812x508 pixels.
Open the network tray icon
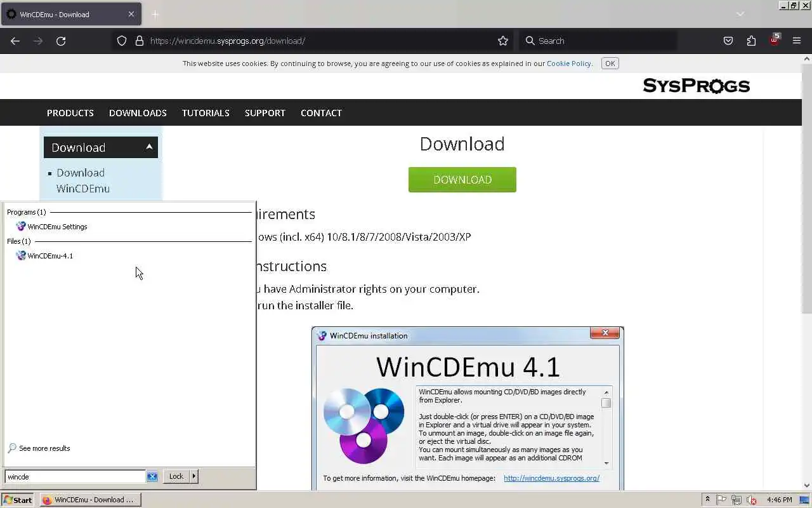click(x=737, y=500)
